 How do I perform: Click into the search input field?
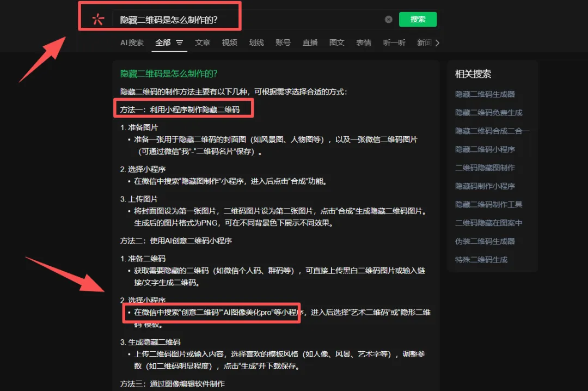pyautogui.click(x=248, y=20)
